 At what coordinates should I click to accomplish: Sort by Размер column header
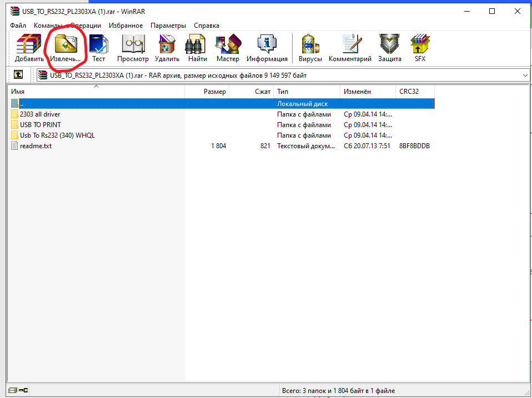tap(207, 92)
